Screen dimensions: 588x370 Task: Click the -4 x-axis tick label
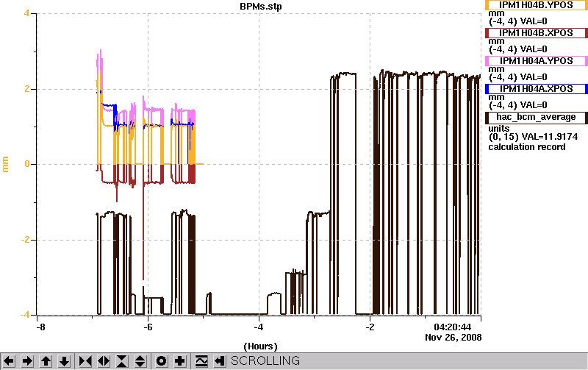pos(259,327)
